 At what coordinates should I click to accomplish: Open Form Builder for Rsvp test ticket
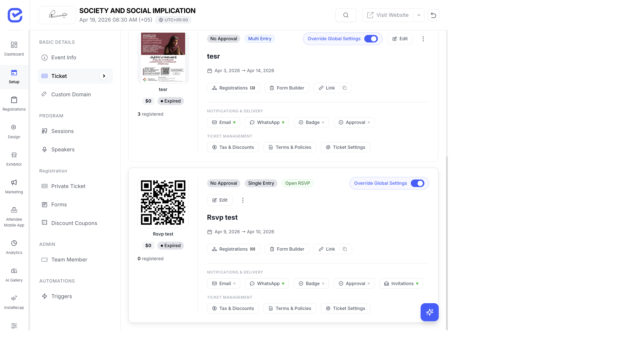[287, 249]
